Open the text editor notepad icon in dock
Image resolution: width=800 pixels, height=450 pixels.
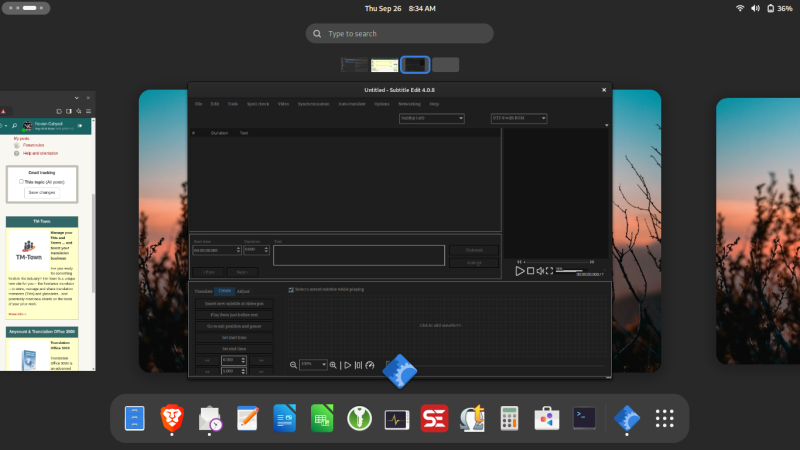(247, 418)
